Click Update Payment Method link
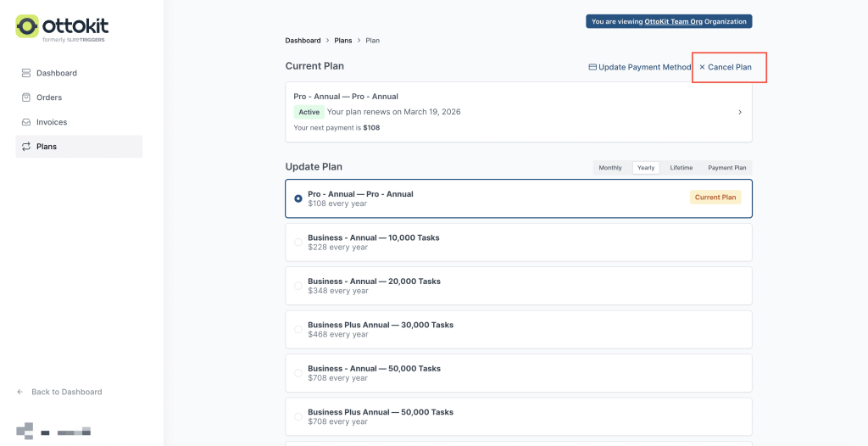Image resolution: width=868 pixels, height=446 pixels. [639, 67]
